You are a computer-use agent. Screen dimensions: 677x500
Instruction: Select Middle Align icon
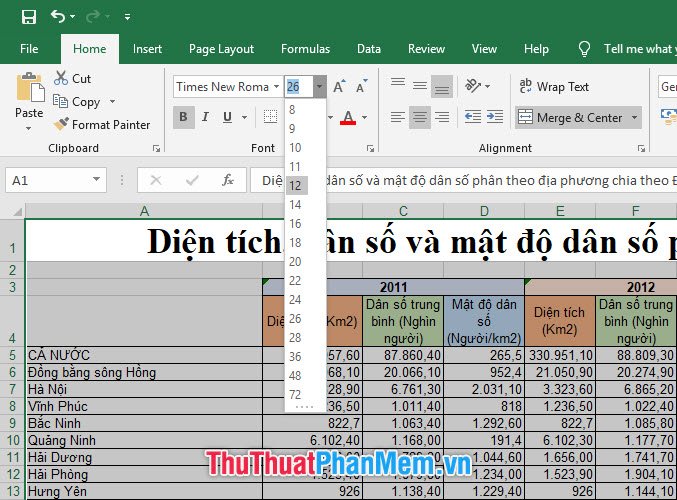coord(420,86)
